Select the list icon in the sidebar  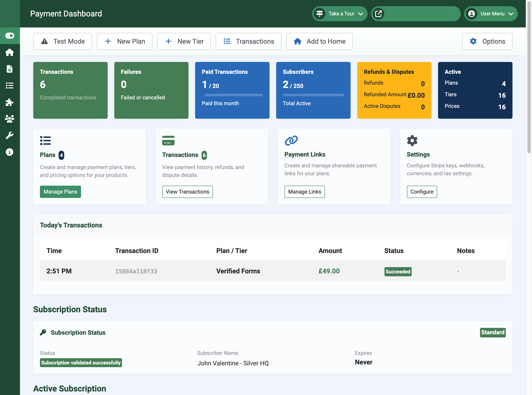coord(10,86)
